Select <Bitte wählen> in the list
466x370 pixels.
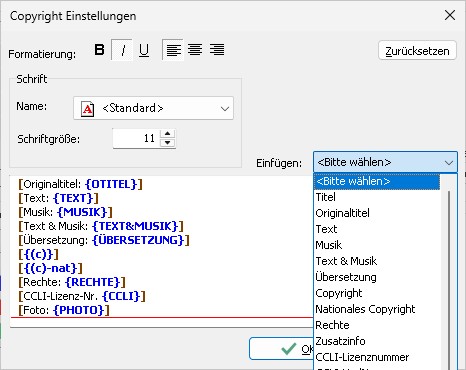(377, 181)
